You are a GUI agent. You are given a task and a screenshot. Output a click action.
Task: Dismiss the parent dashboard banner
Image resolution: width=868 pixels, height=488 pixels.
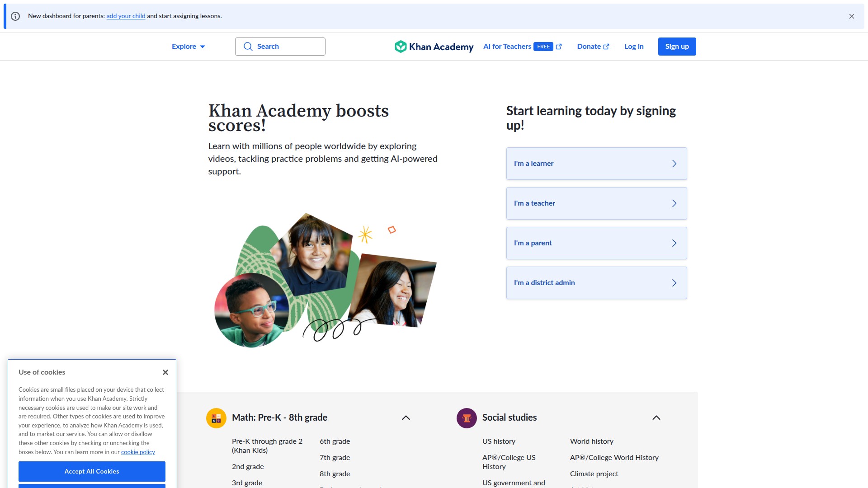click(x=851, y=16)
